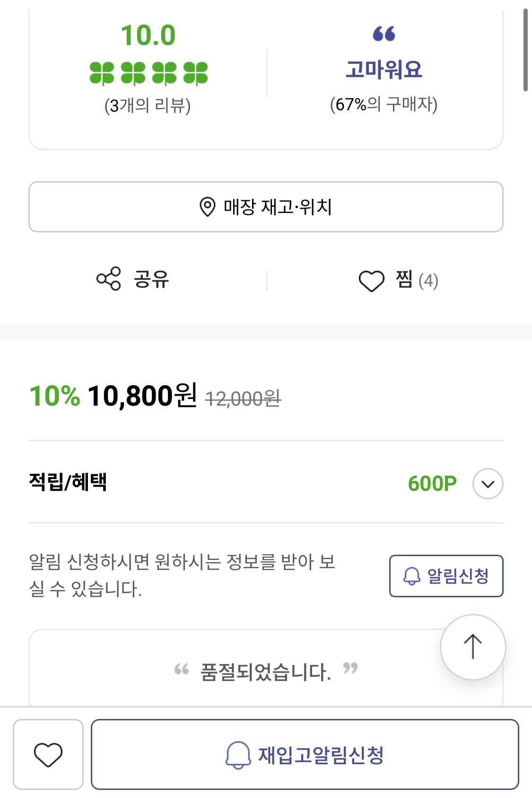Click the map pin location icon
Screen dimensions: 532x798
point(207,207)
